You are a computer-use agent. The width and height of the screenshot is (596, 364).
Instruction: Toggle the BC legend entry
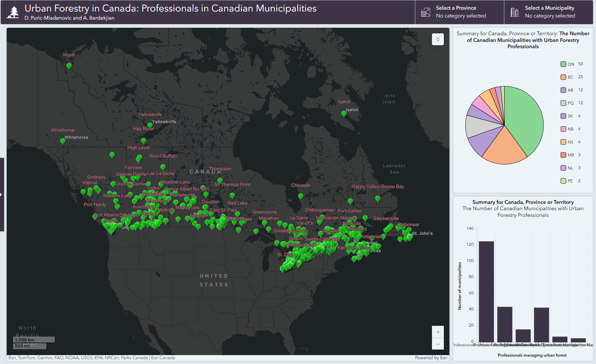pos(563,77)
